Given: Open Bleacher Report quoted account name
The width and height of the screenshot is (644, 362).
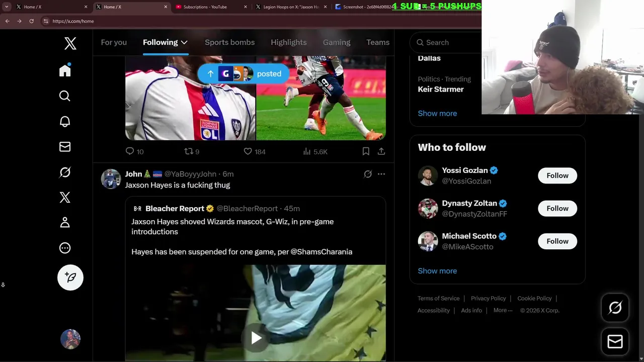Looking at the screenshot, I should tap(175, 209).
